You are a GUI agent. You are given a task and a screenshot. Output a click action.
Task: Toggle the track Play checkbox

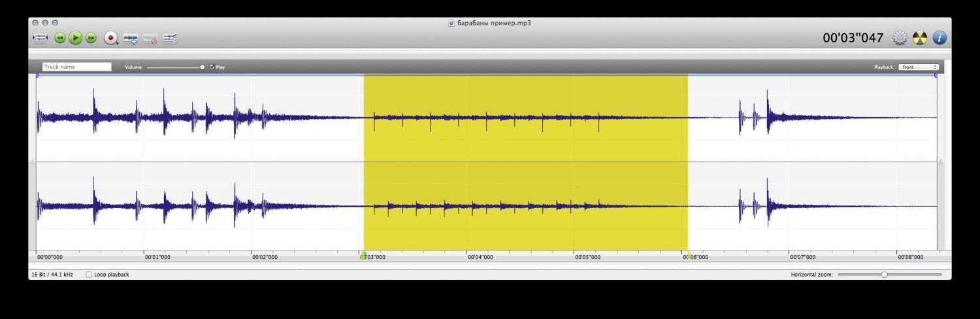[212, 67]
